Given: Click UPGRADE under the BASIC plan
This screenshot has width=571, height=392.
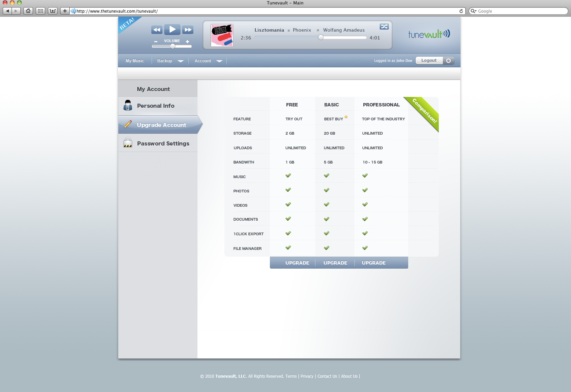Looking at the screenshot, I should pos(335,263).
